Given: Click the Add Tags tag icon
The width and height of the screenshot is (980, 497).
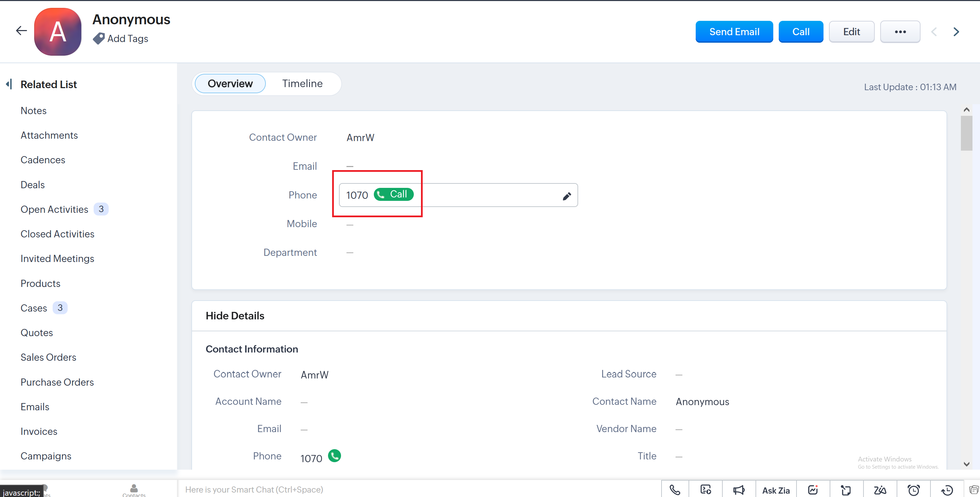Looking at the screenshot, I should pyautogui.click(x=98, y=38).
